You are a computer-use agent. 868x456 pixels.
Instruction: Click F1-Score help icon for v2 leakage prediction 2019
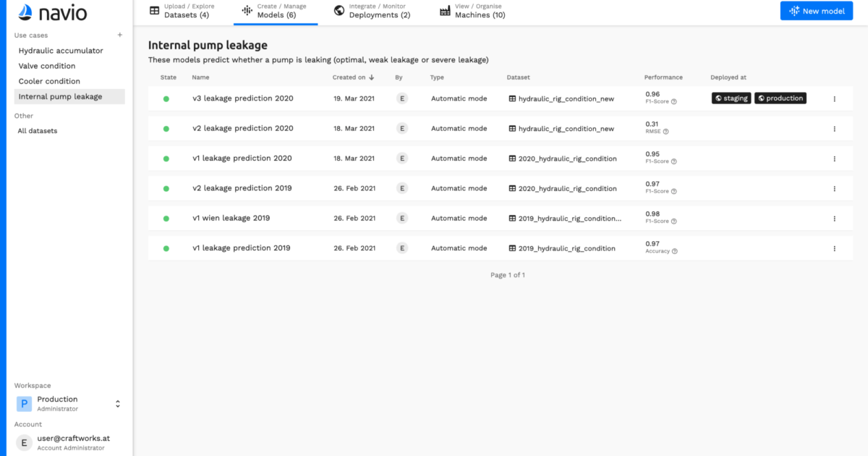[674, 192]
